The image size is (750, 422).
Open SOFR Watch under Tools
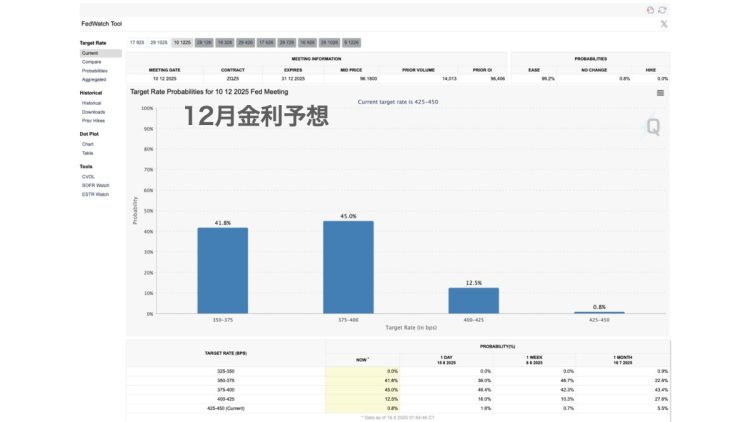[95, 185]
